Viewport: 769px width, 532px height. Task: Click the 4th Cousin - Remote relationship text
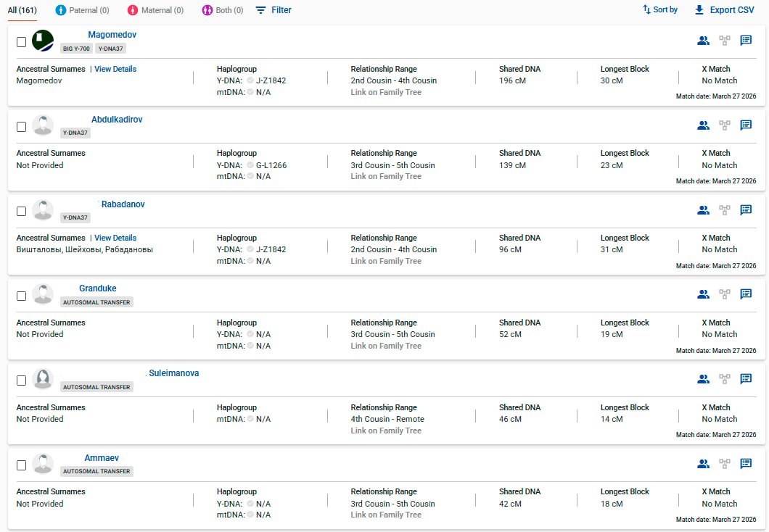click(x=387, y=420)
